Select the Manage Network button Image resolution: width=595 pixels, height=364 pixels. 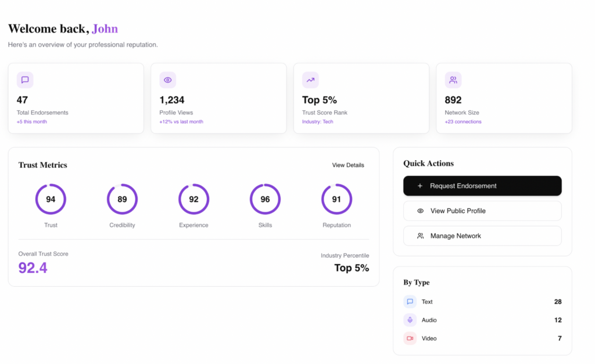pos(482,236)
